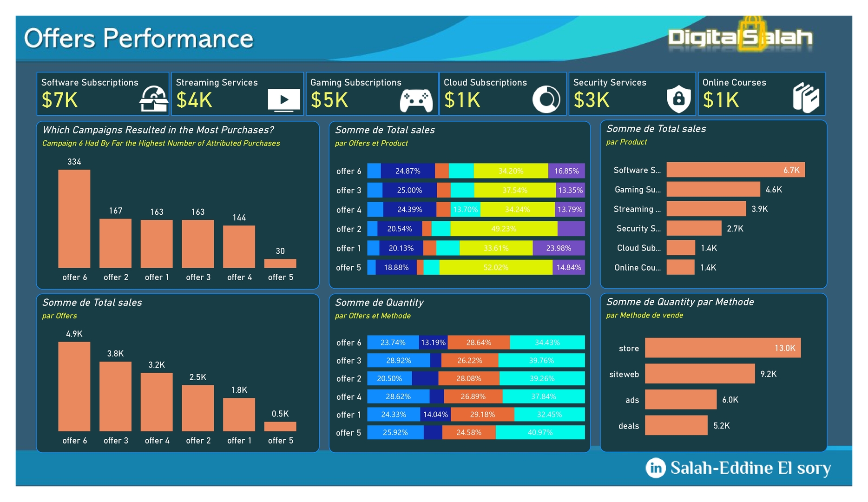This screenshot has height=502, width=868.
Task: Click the deals bar showing 5.2K quantity
Action: [676, 425]
